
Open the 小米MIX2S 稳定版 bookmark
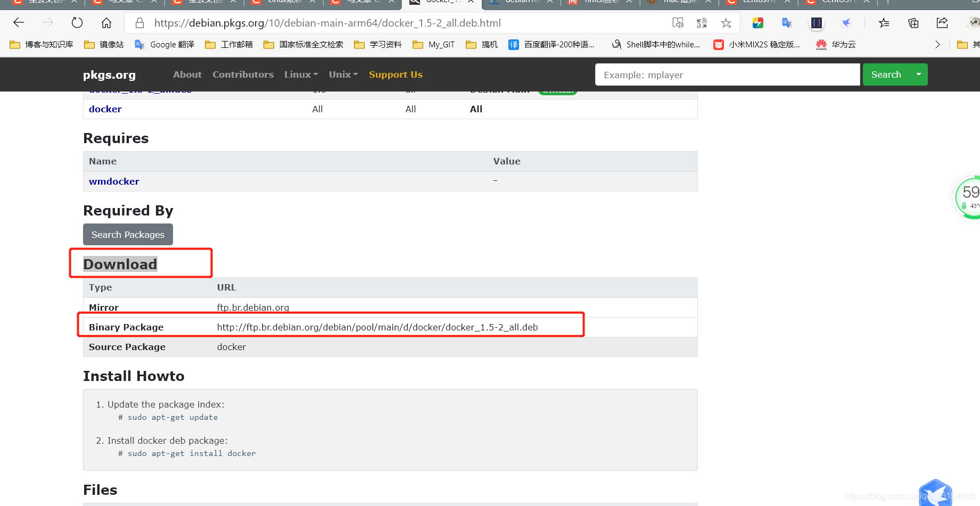[x=756, y=45]
